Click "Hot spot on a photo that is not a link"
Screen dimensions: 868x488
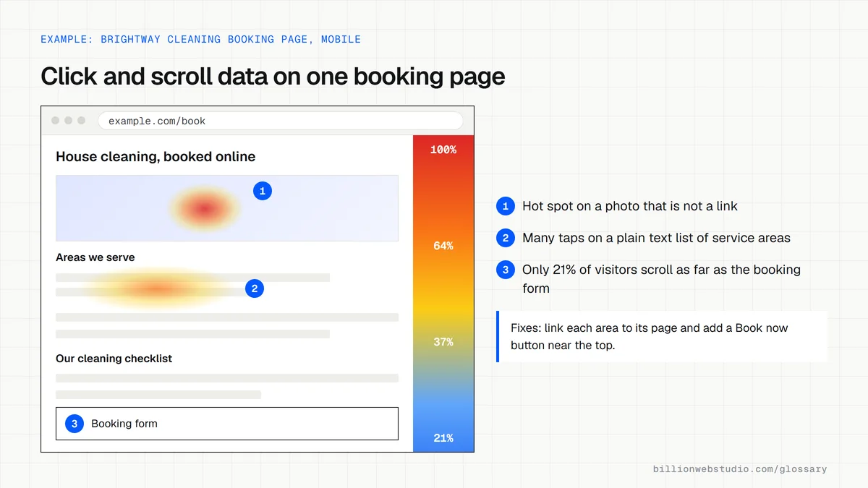(630, 206)
